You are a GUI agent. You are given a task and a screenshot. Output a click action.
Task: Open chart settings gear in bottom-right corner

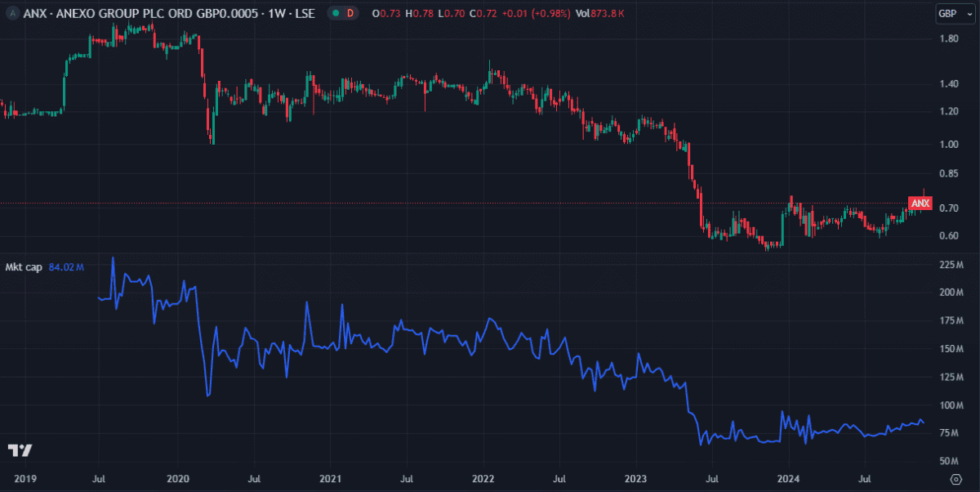[x=956, y=477]
